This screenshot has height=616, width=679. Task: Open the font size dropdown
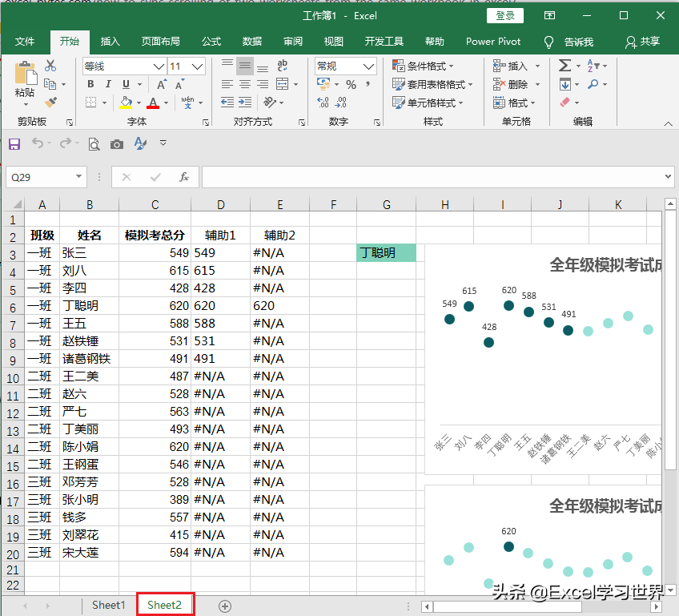198,66
